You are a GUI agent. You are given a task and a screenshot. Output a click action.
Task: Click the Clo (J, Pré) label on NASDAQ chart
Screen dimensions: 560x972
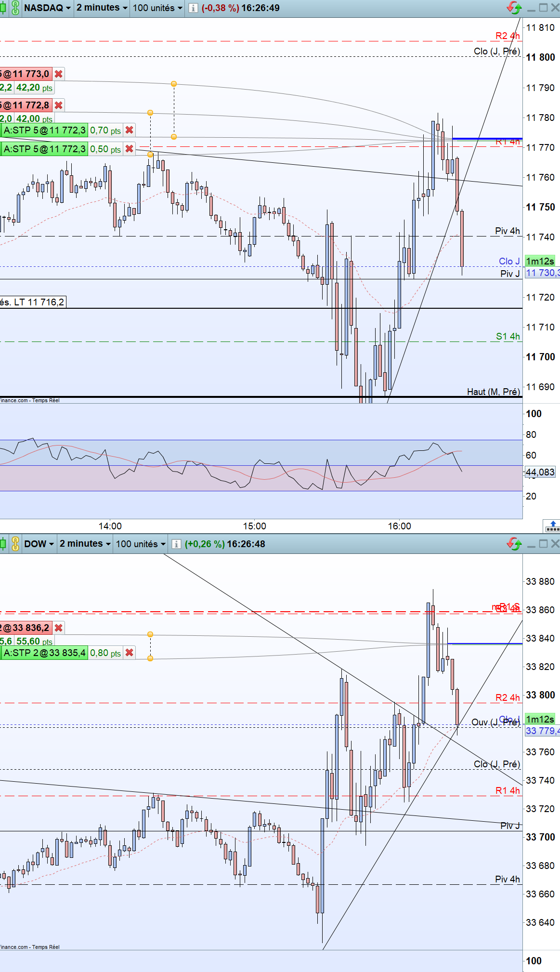point(497,51)
